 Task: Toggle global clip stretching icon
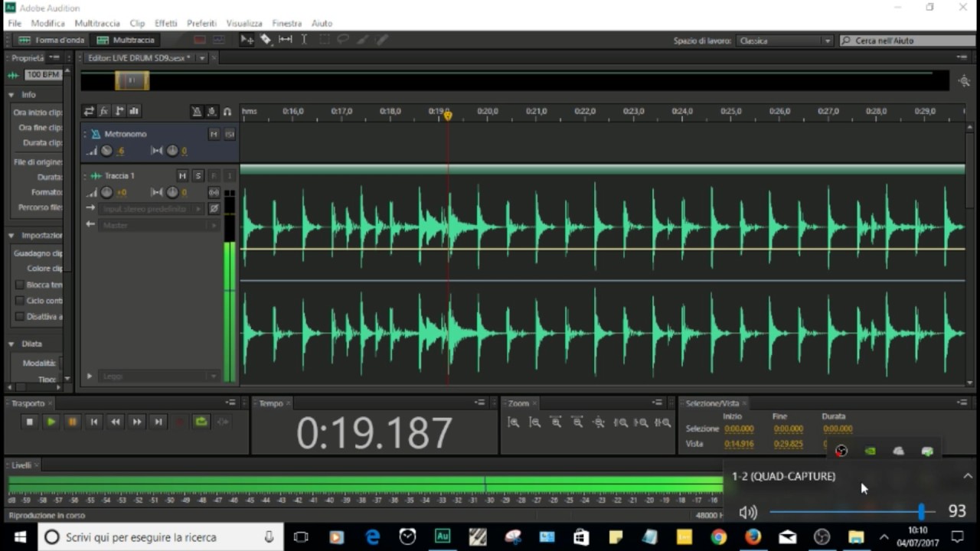click(x=212, y=112)
